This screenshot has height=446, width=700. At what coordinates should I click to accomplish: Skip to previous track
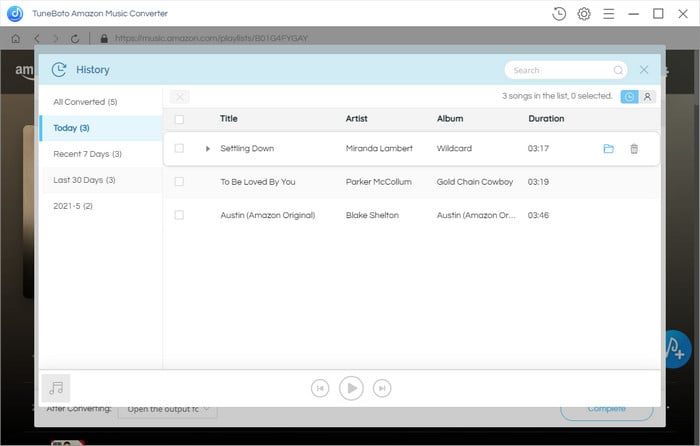pyautogui.click(x=320, y=388)
